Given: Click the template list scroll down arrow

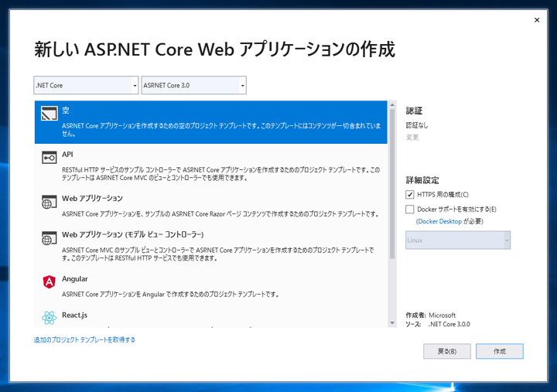Looking at the screenshot, I should tap(392, 323).
